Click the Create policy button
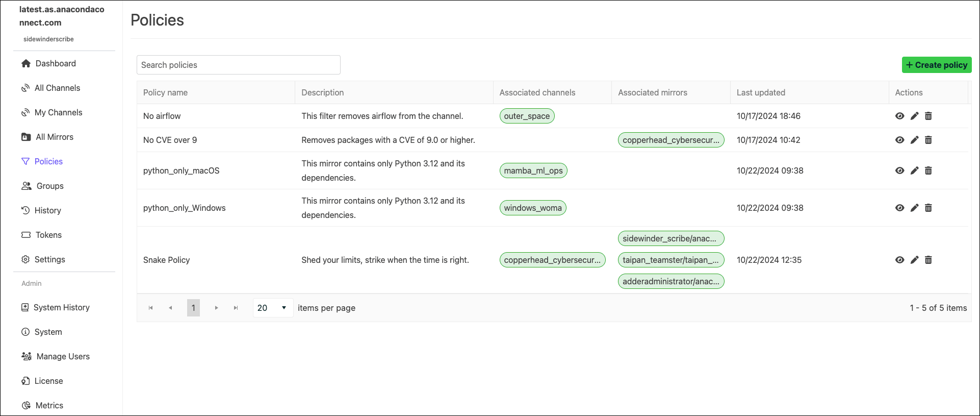This screenshot has height=416, width=980. 937,65
